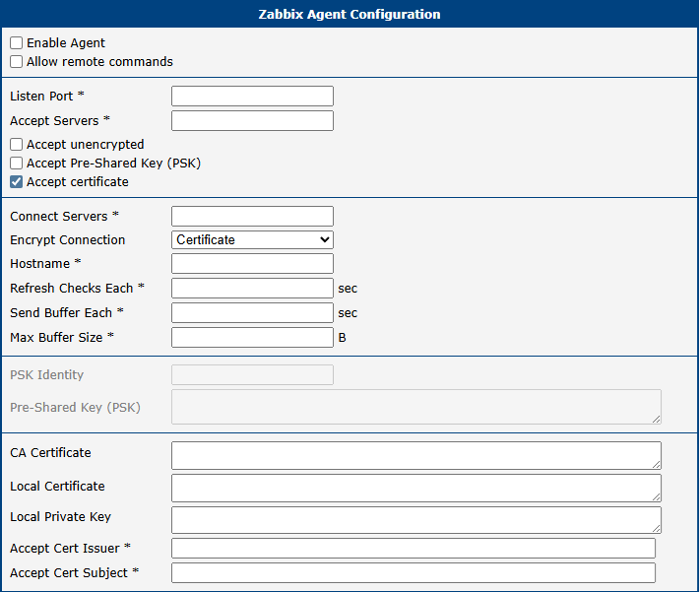Select the Accept Cert Issuer field
Screen dimensions: 700x592
click(414, 549)
